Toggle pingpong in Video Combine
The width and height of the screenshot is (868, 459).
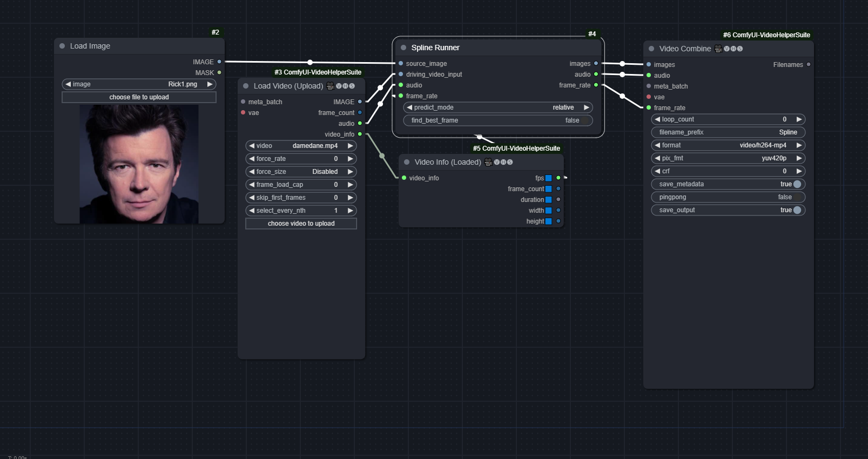click(729, 197)
